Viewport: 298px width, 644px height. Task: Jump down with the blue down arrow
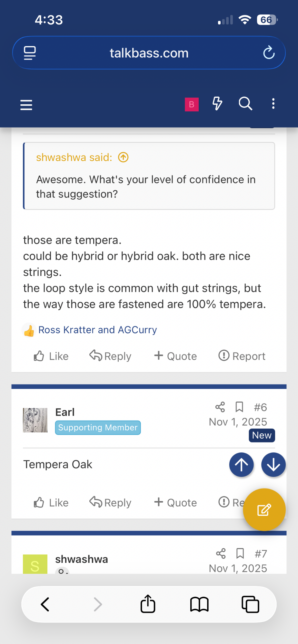click(273, 465)
